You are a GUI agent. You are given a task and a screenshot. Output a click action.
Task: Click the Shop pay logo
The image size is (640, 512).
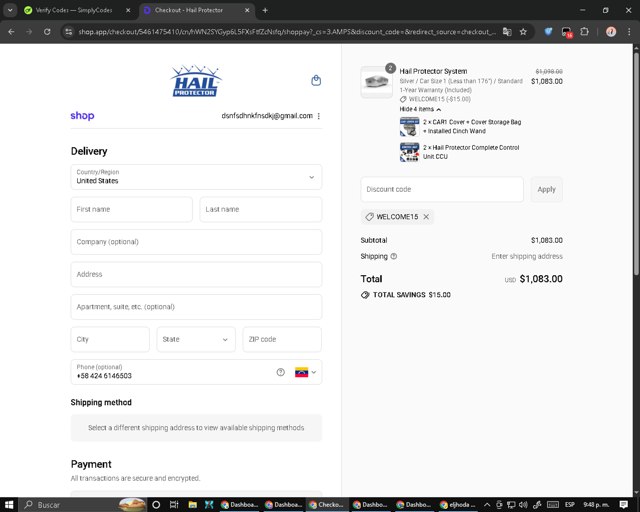tap(82, 116)
